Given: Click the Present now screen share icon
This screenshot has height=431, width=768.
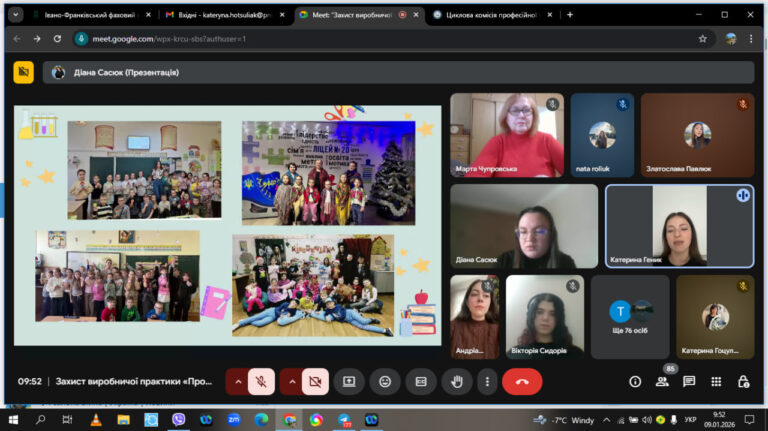Looking at the screenshot, I should (349, 382).
